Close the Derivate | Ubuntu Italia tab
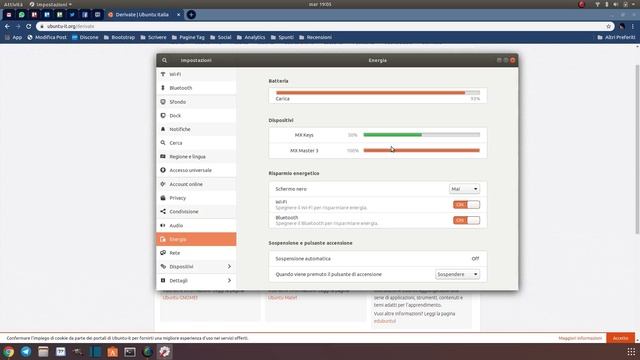 [x=178, y=15]
